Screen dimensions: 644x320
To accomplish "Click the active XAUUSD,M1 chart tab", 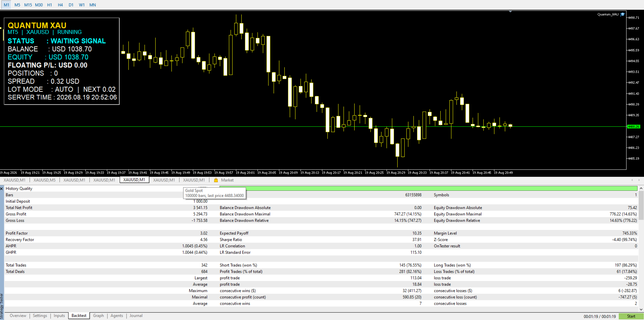I will point(134,180).
